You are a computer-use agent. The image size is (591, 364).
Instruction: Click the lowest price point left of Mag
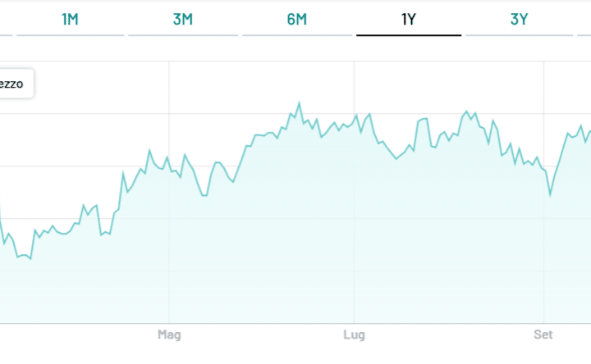tap(30, 259)
